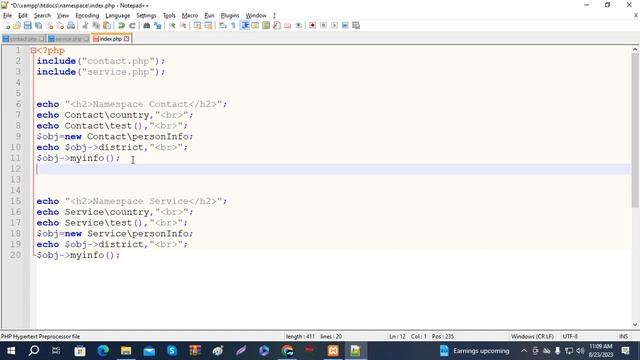Click Run Macro Multiple Times icon
This screenshot has height=360, width=640.
pyautogui.click(x=345, y=25)
